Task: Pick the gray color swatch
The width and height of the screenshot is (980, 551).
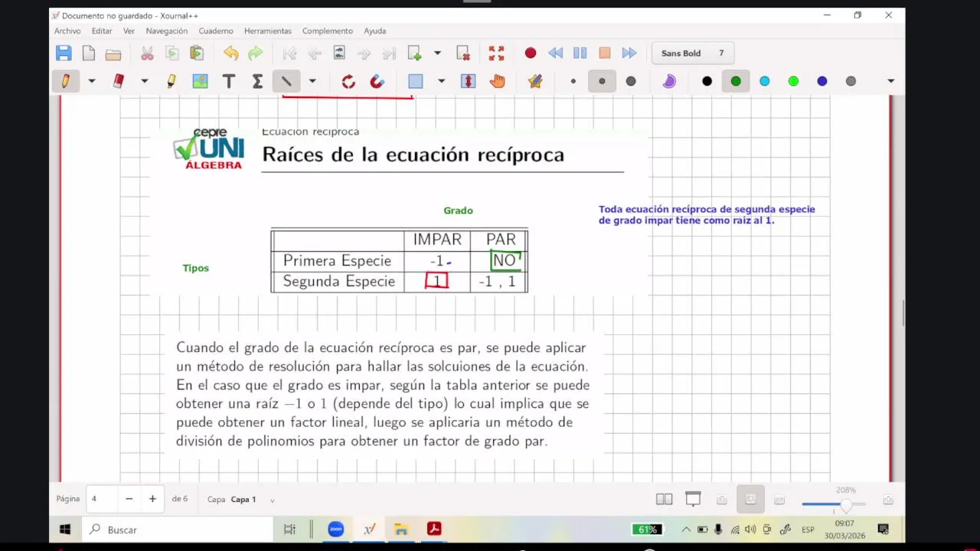Action: tap(851, 81)
